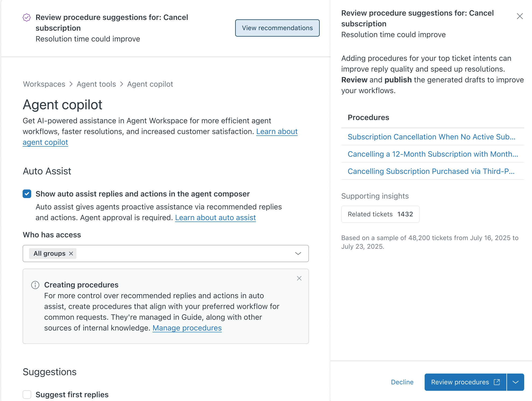
Task: Click the external link icon on Review procedures
Action: click(x=497, y=382)
